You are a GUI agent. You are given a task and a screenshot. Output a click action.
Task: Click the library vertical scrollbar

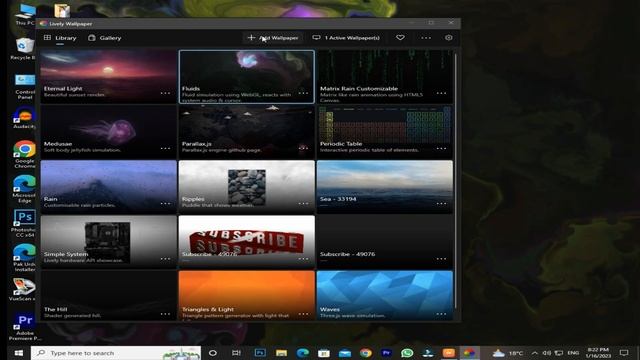456,180
